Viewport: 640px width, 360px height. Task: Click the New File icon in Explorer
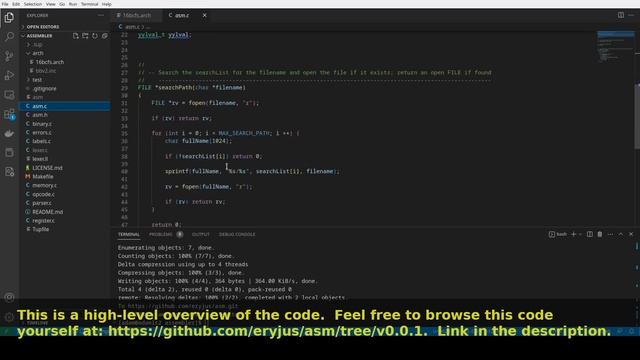click(76, 36)
